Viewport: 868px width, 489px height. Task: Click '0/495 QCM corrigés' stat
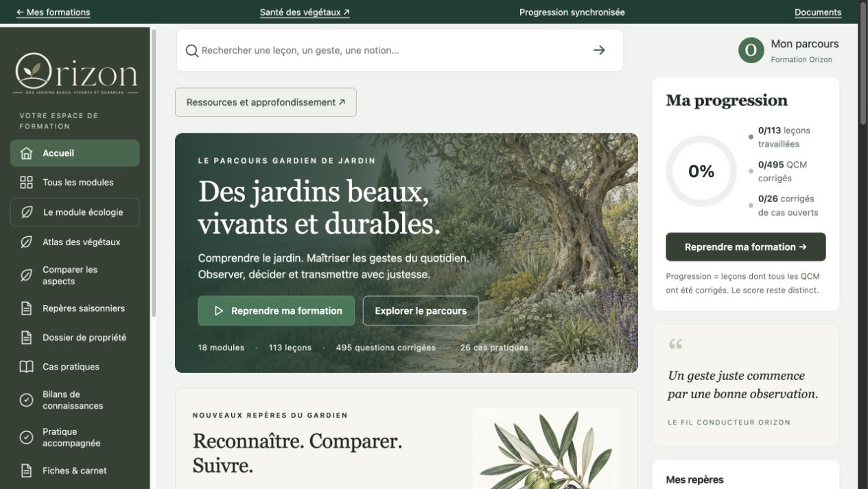[782, 171]
